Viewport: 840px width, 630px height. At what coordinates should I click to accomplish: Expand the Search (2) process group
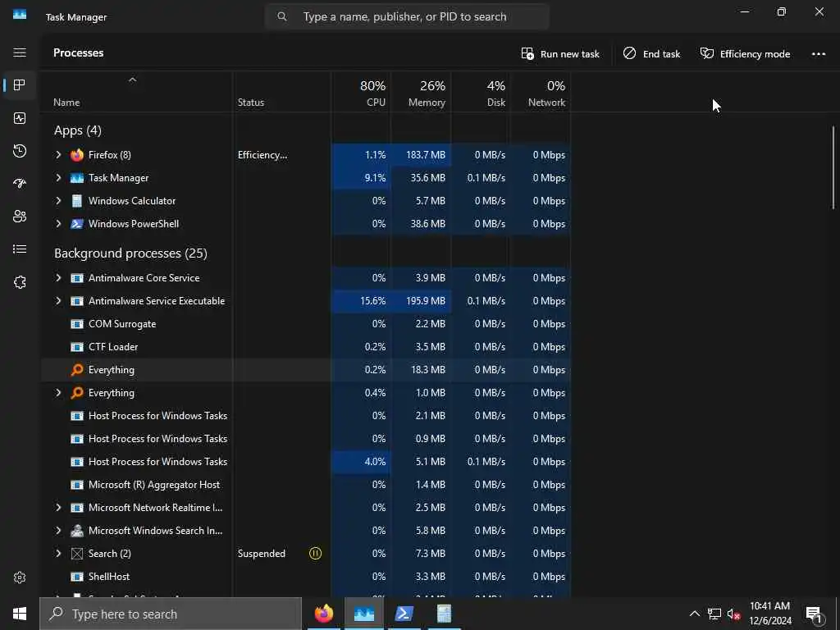tap(58, 554)
